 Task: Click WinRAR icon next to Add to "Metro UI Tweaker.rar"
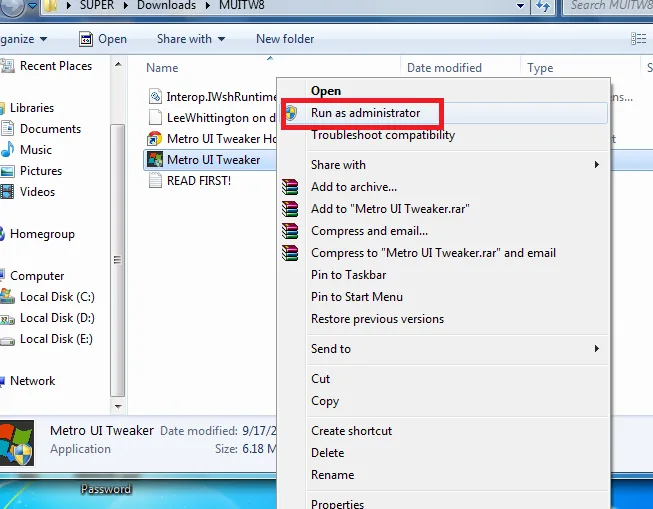coord(290,209)
